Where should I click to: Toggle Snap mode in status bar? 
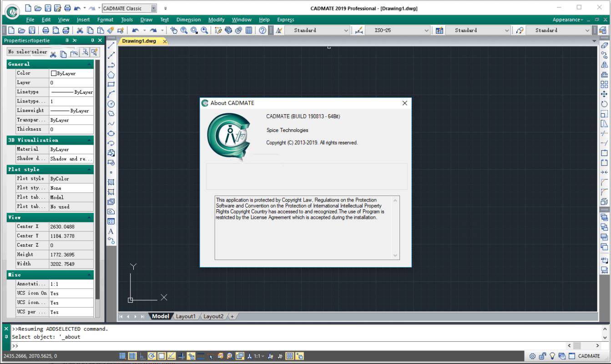[x=122, y=356]
